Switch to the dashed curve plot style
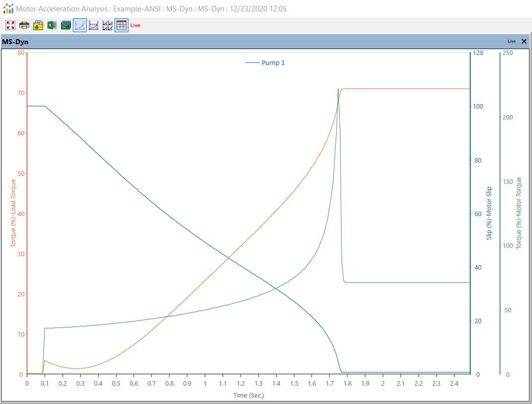 pyautogui.click(x=93, y=25)
